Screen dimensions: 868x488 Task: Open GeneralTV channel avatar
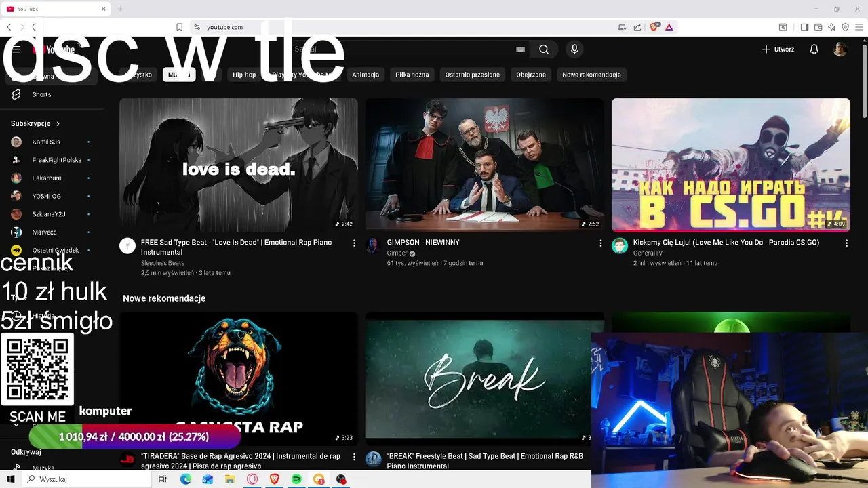tap(620, 245)
